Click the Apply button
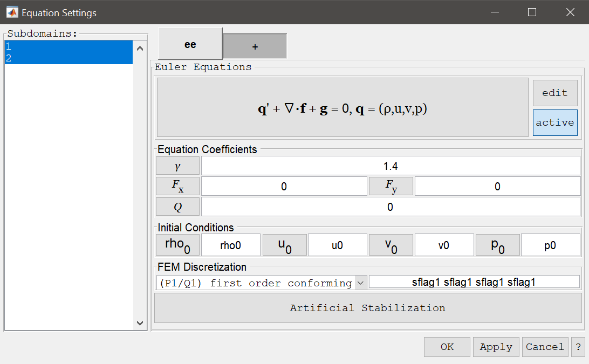Image resolution: width=589 pixels, height=364 pixels. pyautogui.click(x=496, y=347)
